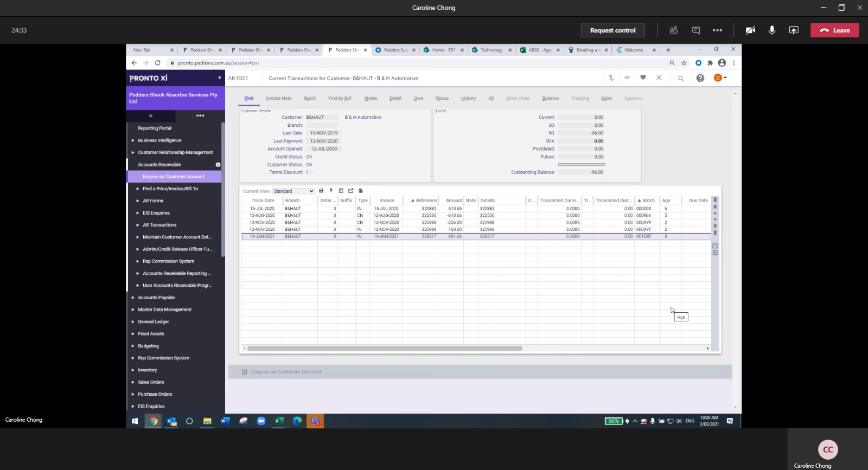868x470 pixels.
Task: Open the orange user account menu
Action: [x=719, y=78]
